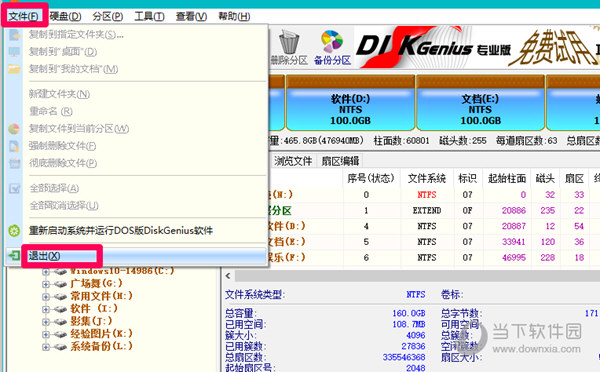Open the 硬盘(D) menu
600x372 pixels.
[65, 16]
